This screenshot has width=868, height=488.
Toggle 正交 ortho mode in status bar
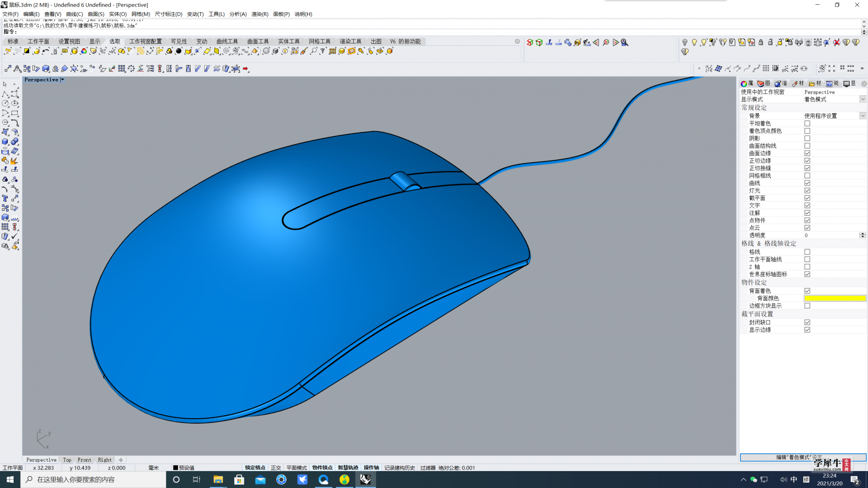coord(276,468)
